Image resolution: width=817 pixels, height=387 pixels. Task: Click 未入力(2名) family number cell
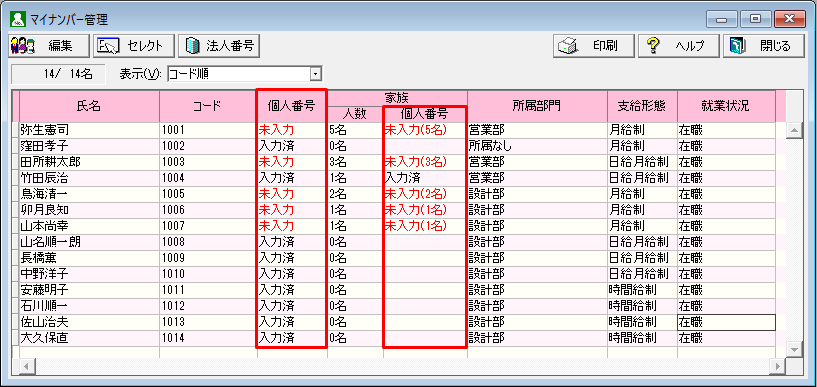coord(425,194)
